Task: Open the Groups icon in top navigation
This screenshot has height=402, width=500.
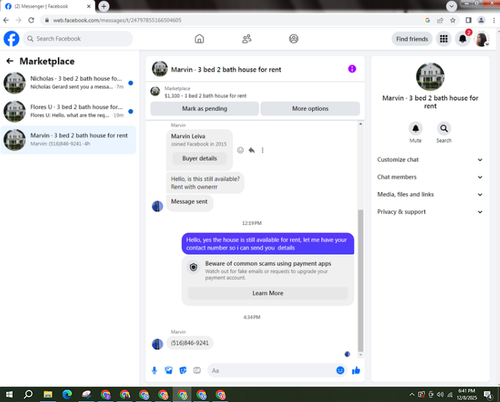Action: click(294, 39)
